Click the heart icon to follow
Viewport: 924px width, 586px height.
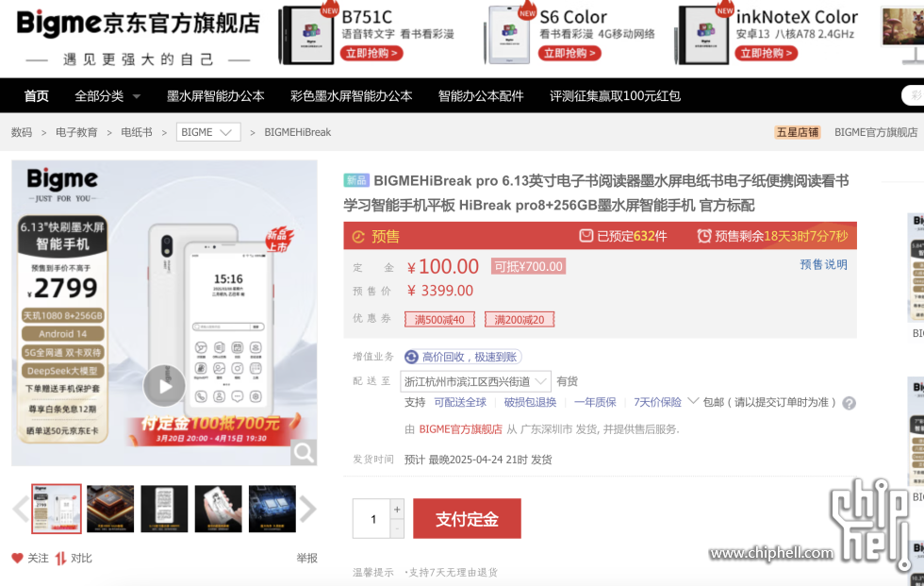[17, 558]
